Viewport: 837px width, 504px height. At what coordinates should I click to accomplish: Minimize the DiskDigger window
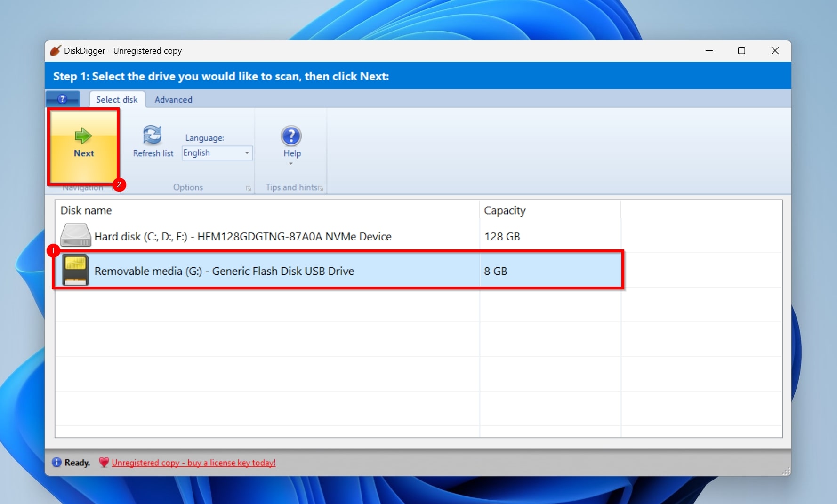[709, 50]
